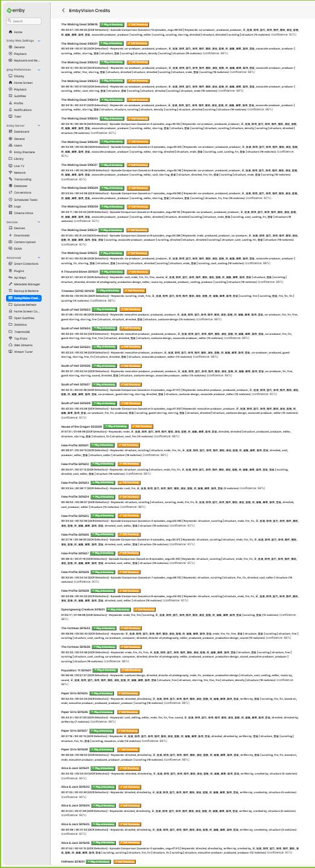The width and height of the screenshot is (315, 868).
Task: Open the Dashboard page under Emby Server
Action: coord(22,131)
